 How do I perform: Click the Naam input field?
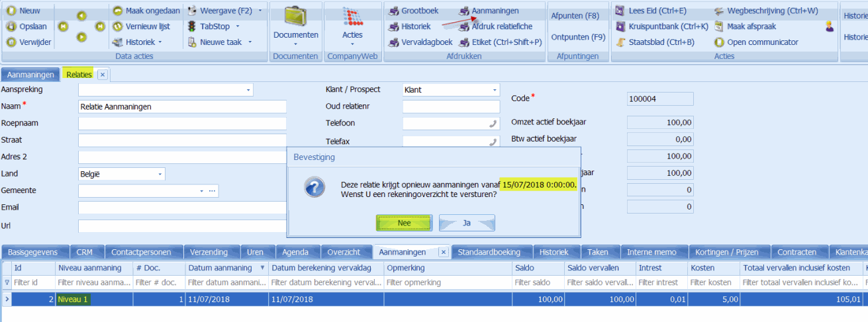182,106
